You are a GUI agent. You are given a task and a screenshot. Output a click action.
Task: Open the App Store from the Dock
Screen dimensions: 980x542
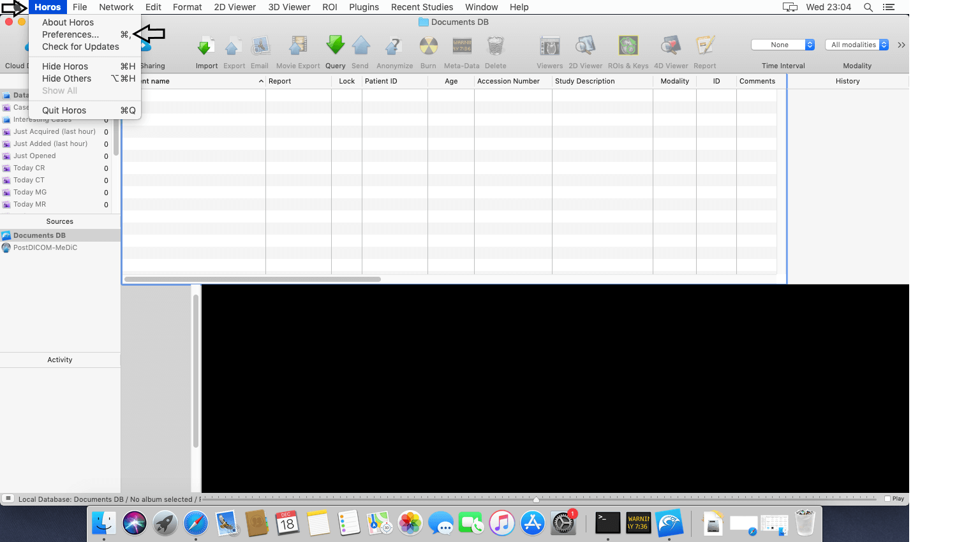click(x=532, y=524)
